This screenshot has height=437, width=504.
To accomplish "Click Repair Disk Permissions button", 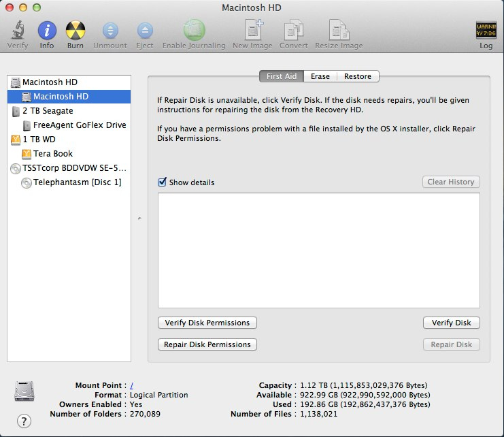I will click(x=207, y=344).
